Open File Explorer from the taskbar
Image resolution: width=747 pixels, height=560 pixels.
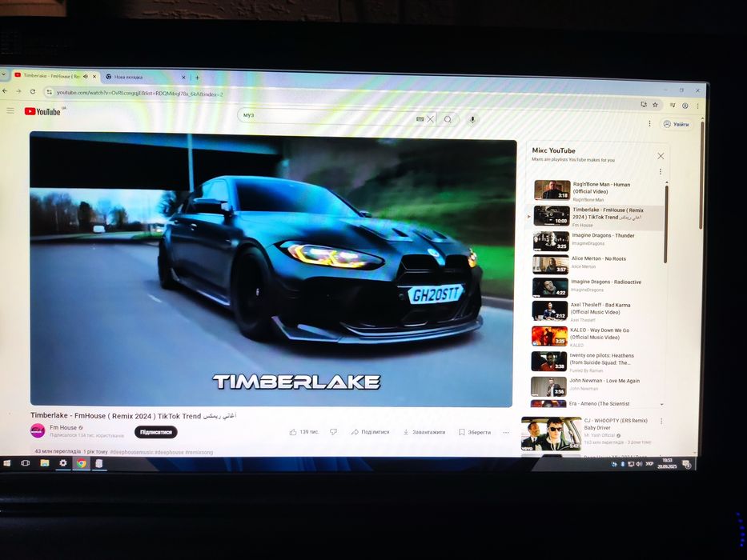(x=44, y=463)
